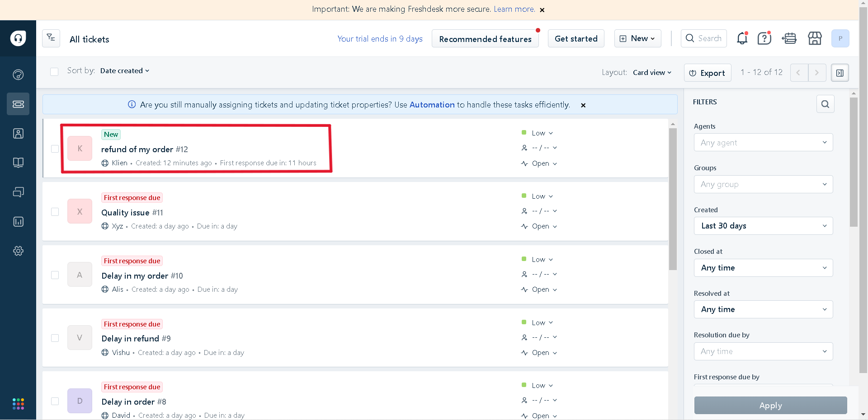The height and width of the screenshot is (420, 868).
Task: Open the profile avatar P menu
Action: point(840,38)
